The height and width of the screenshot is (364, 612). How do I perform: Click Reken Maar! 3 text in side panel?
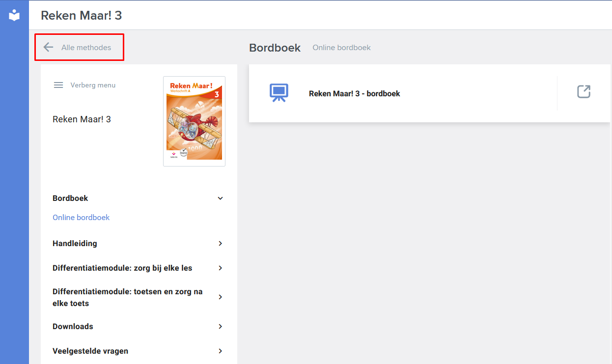pyautogui.click(x=82, y=119)
